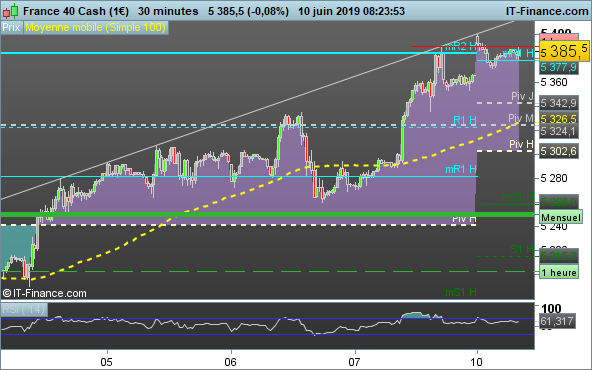The image size is (592, 370).
Task: Click the 05 date marker on time axis
Action: [106, 362]
